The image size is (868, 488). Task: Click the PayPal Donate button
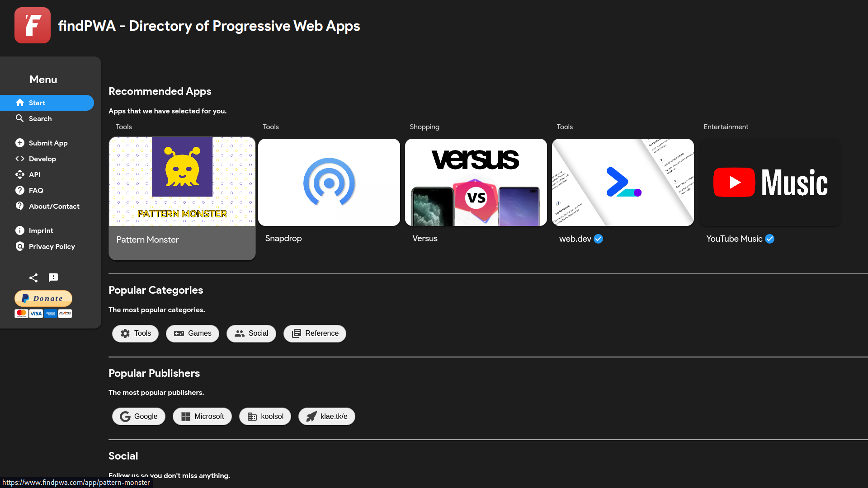pyautogui.click(x=43, y=298)
